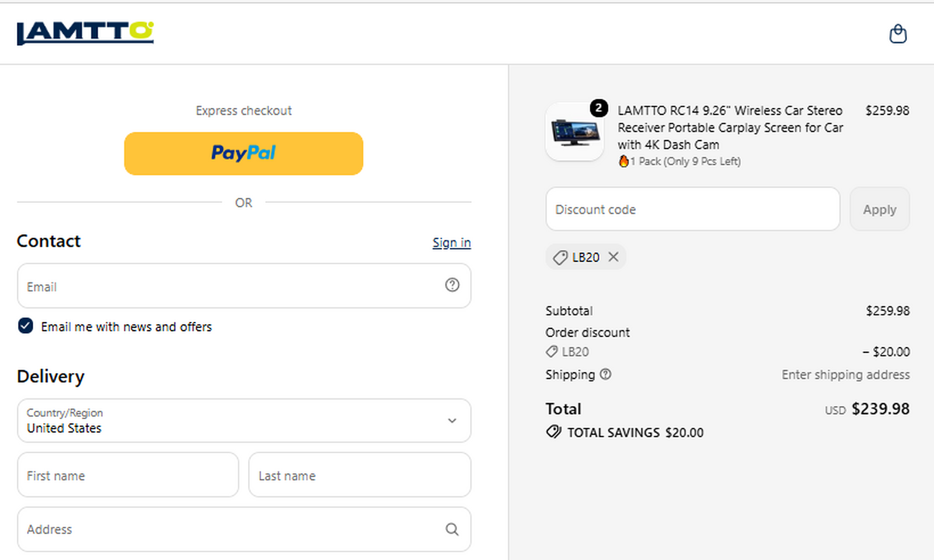This screenshot has width=934, height=560.
Task: Click the total amount $239.98
Action: click(880, 409)
